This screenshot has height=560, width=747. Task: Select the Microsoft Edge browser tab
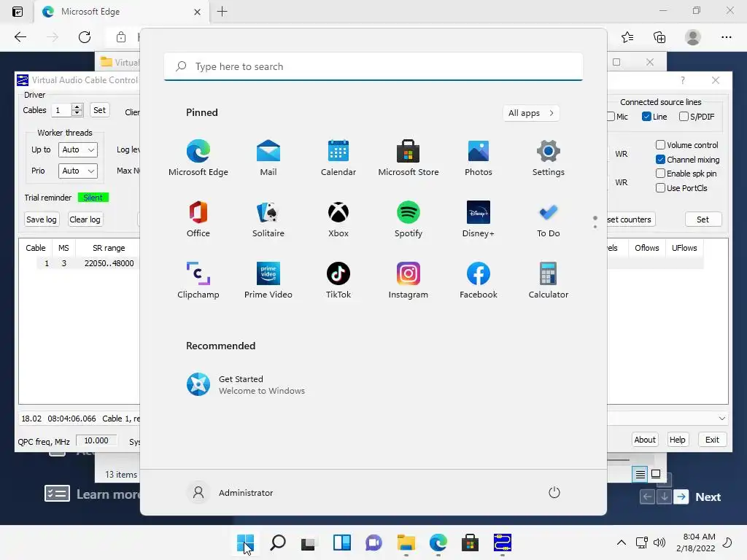(122, 12)
